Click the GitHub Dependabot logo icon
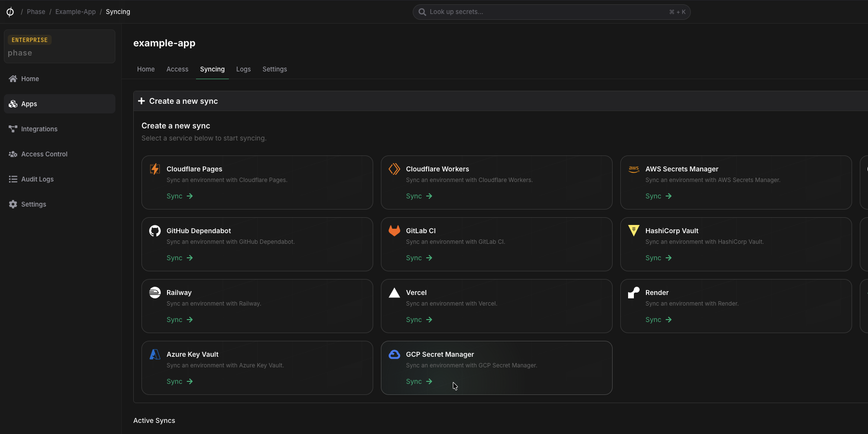Image resolution: width=868 pixels, height=434 pixels. point(155,231)
